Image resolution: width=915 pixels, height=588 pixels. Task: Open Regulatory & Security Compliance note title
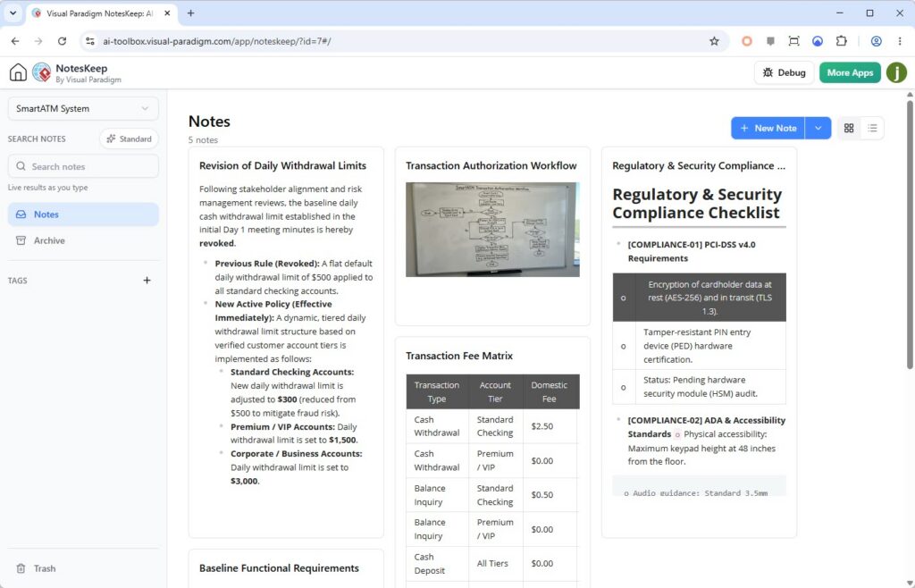699,165
